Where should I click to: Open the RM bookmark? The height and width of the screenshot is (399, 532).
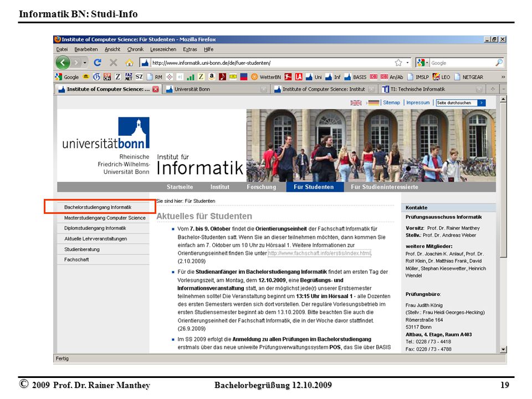155,77
